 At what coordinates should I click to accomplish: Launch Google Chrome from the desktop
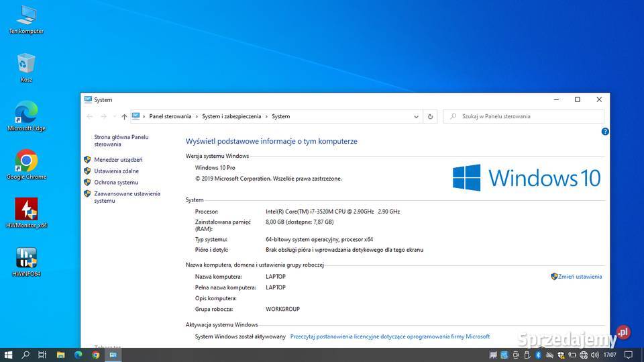click(x=26, y=165)
